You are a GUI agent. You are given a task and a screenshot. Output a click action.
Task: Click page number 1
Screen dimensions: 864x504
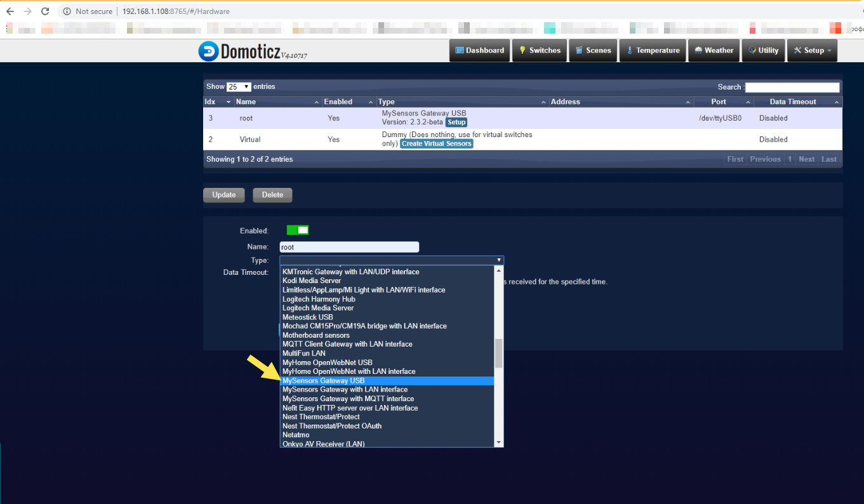click(x=790, y=159)
